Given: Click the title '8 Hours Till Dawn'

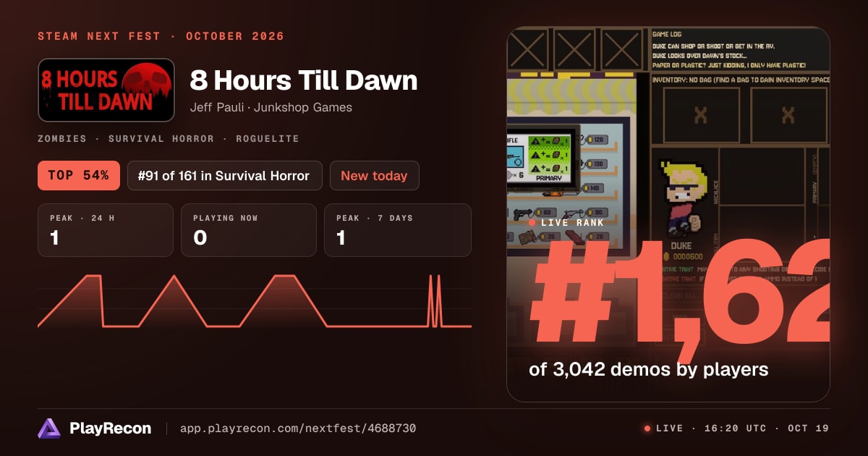Looking at the screenshot, I should (x=304, y=80).
